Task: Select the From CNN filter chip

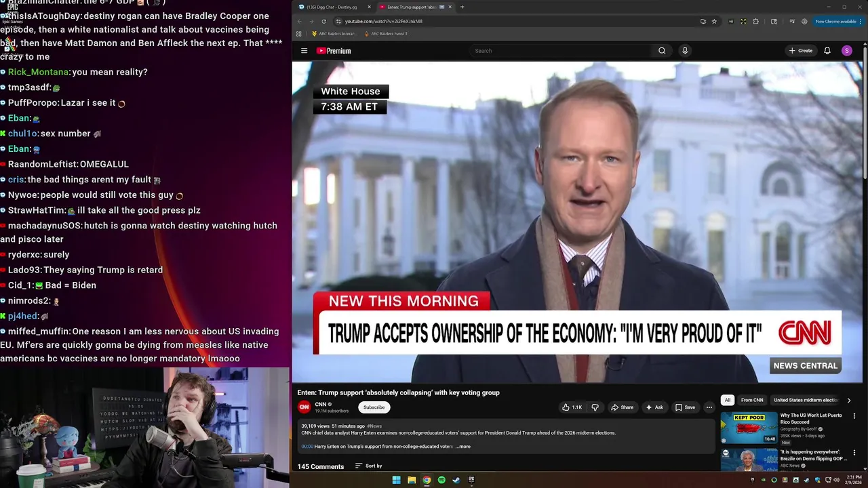Action: pos(752,400)
